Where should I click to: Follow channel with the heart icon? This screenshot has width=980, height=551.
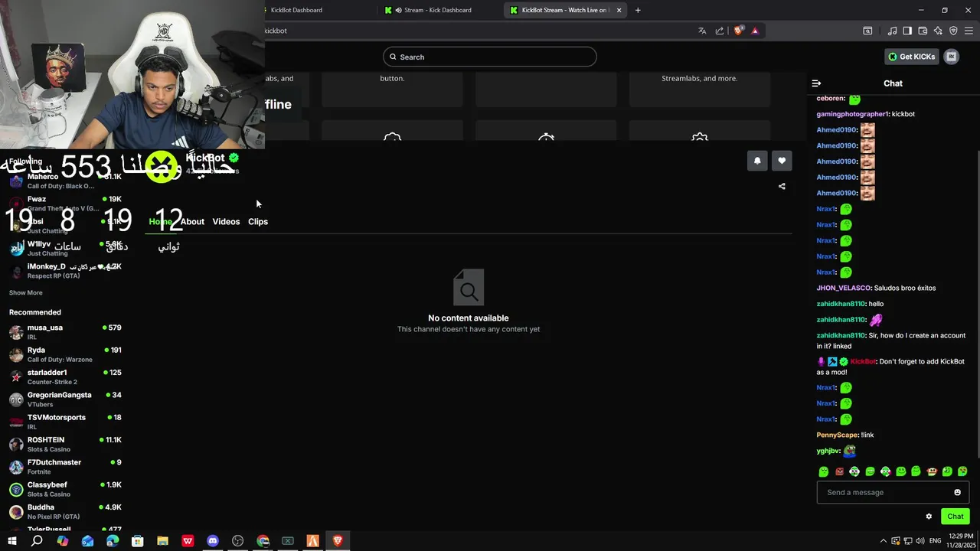[x=782, y=161]
